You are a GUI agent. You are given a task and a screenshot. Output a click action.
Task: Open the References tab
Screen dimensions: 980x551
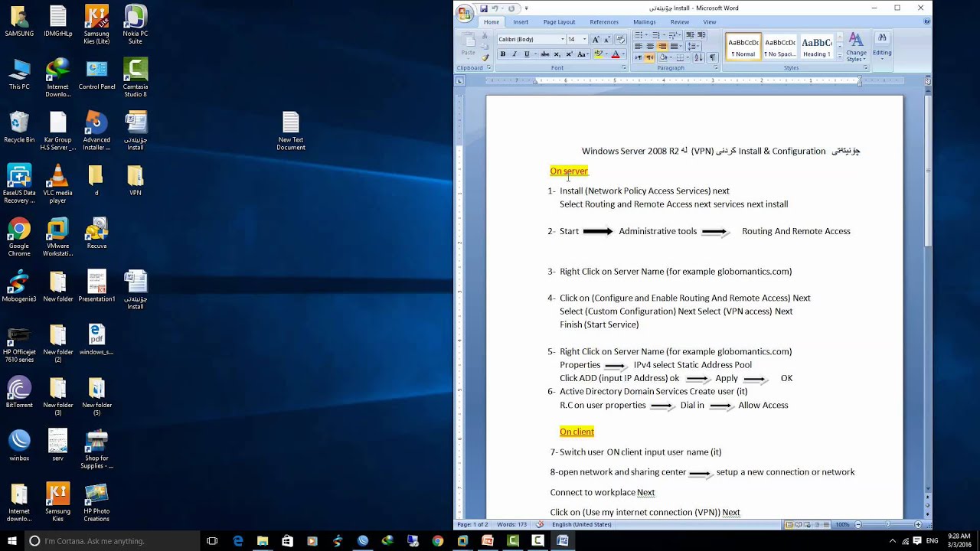pyautogui.click(x=604, y=21)
